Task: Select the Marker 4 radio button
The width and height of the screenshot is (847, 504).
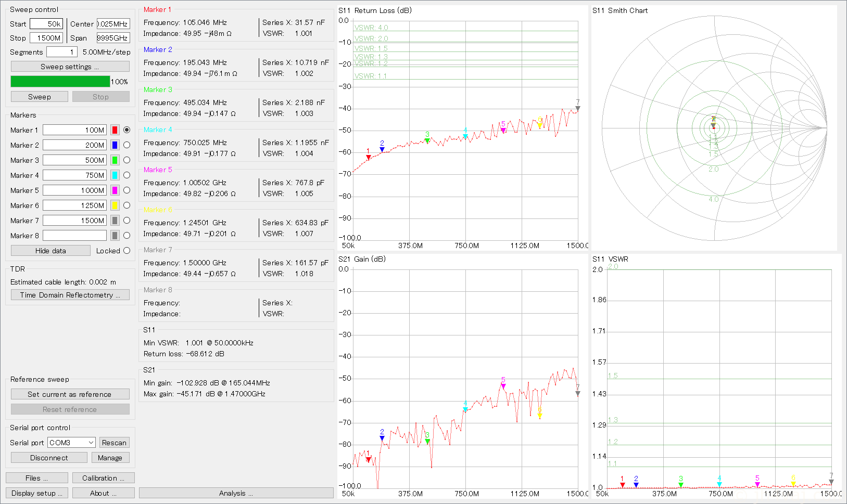Action: 127,175
